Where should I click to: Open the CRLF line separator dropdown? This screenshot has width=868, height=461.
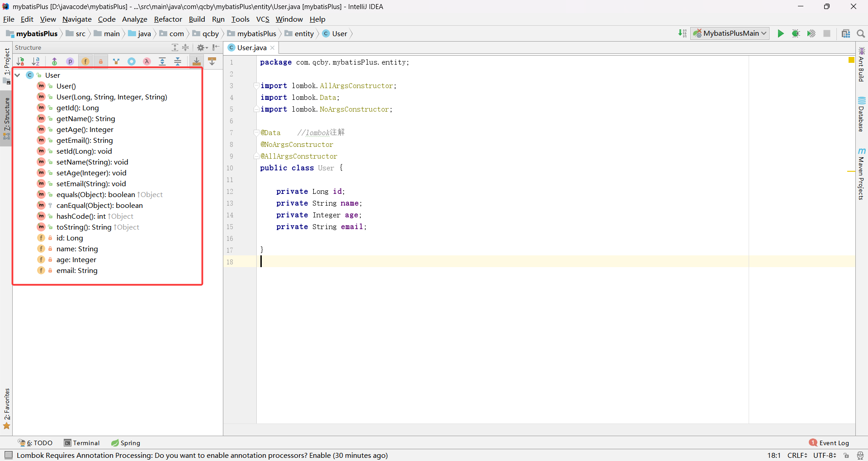click(797, 455)
